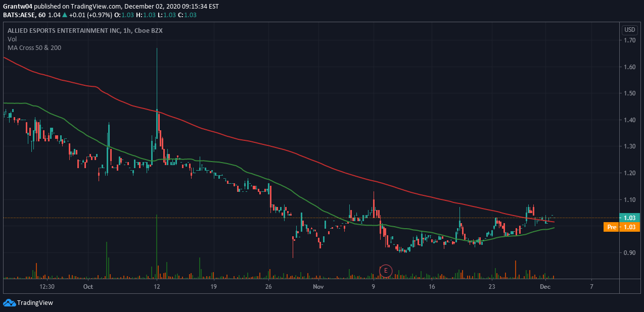Click the TradingView logo at bottom left
The image size is (644, 312).
coord(28,303)
